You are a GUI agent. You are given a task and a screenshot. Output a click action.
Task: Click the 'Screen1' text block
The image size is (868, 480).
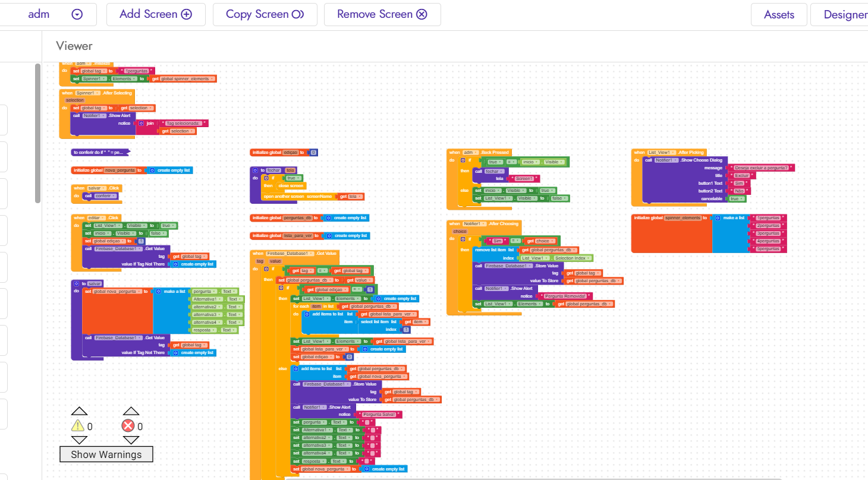point(524,178)
